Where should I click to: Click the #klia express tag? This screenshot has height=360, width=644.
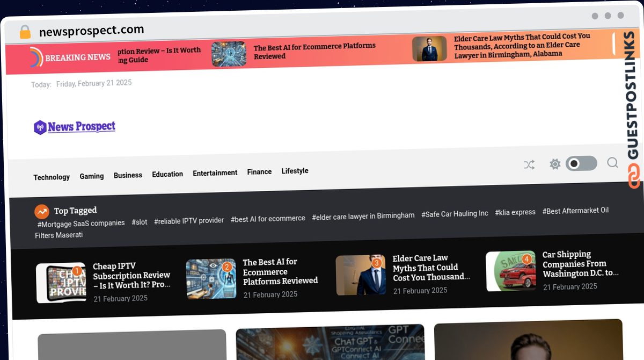[x=515, y=212]
